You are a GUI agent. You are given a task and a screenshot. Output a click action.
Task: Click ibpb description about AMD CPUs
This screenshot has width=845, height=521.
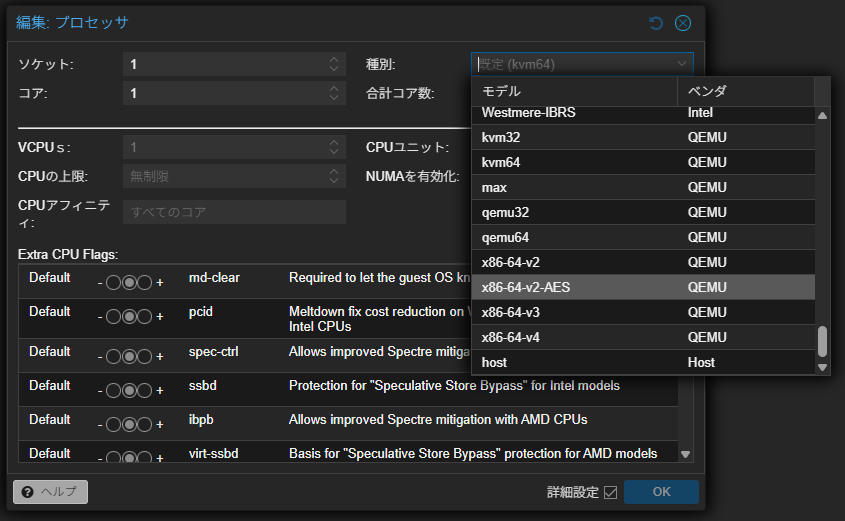(x=438, y=420)
